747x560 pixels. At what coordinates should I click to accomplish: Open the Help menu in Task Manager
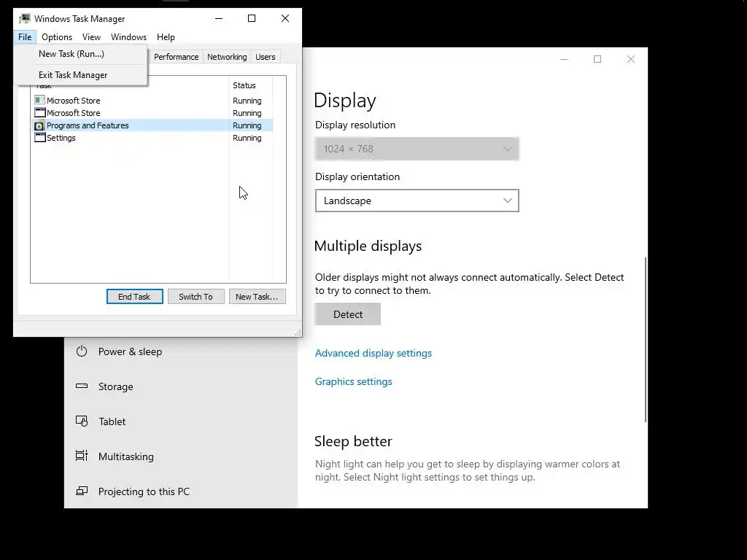point(166,37)
